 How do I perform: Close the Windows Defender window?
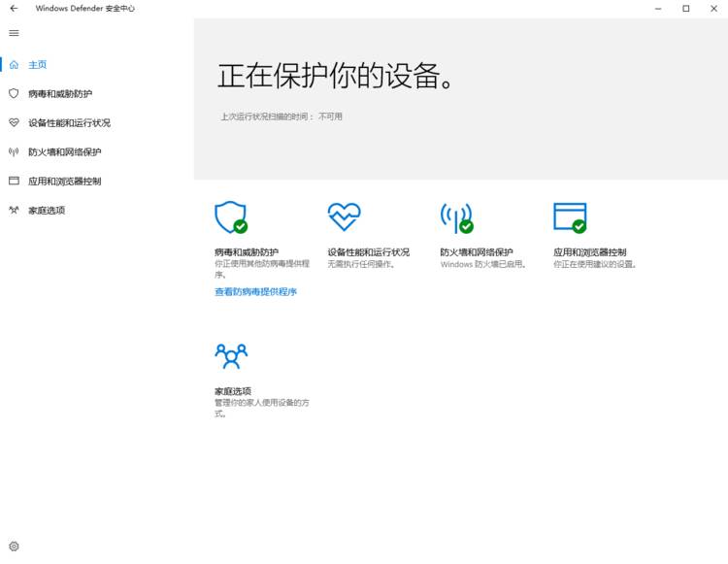click(713, 9)
